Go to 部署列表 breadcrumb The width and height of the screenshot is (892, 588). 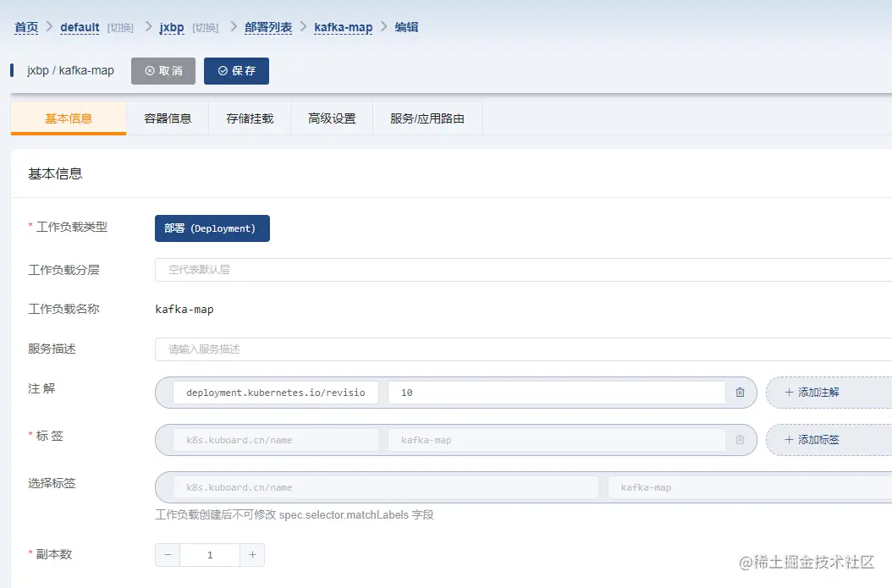point(268,27)
